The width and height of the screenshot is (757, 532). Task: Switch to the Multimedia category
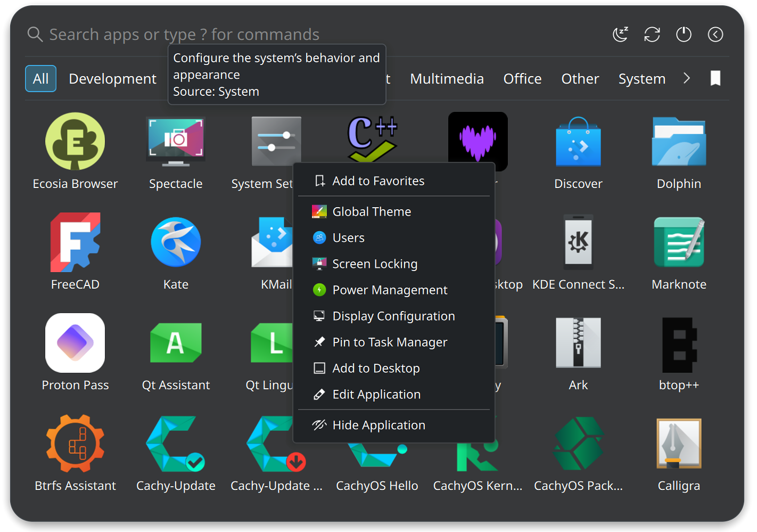(447, 79)
